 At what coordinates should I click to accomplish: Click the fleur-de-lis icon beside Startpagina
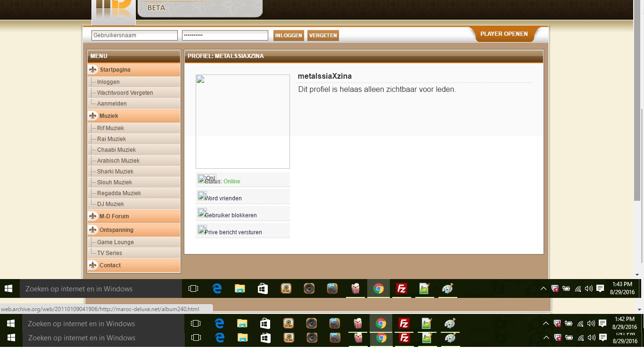coord(93,70)
